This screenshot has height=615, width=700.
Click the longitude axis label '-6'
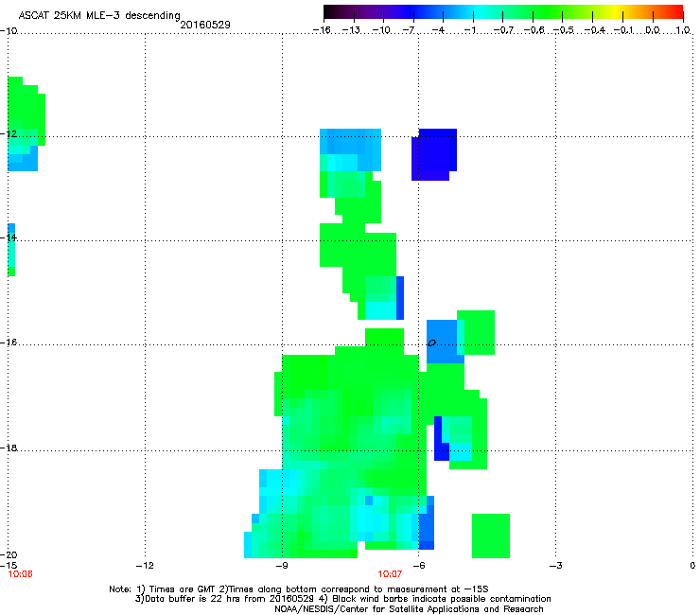(x=418, y=566)
